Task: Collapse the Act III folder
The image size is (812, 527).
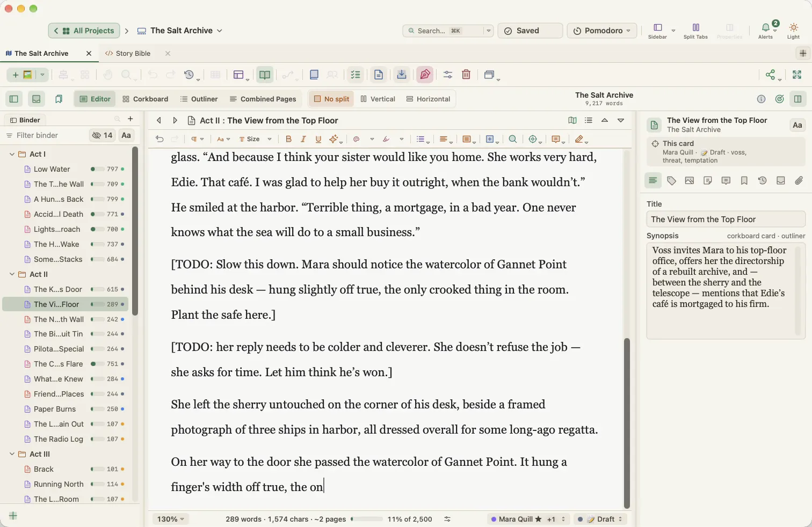Action: pos(12,454)
